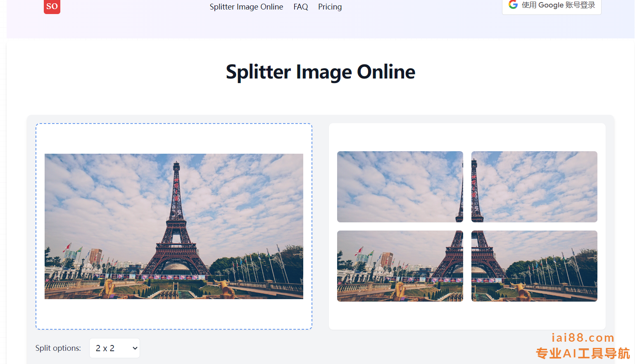Open the Pricing page
This screenshot has height=364, width=635.
tap(330, 7)
